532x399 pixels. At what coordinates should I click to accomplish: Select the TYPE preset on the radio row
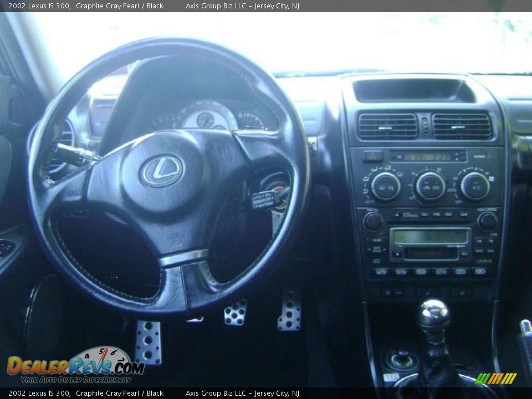(x=436, y=214)
